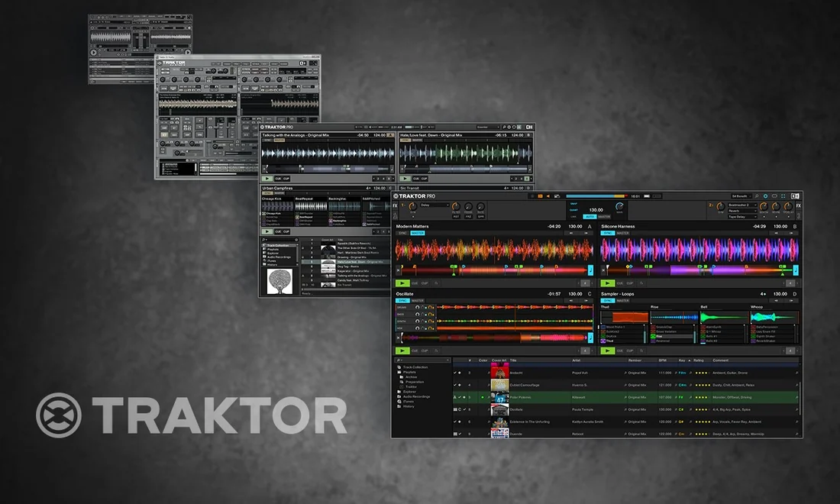Click the FILTER knob on FX unit 1
This screenshot has height=504, width=840.
(456, 206)
